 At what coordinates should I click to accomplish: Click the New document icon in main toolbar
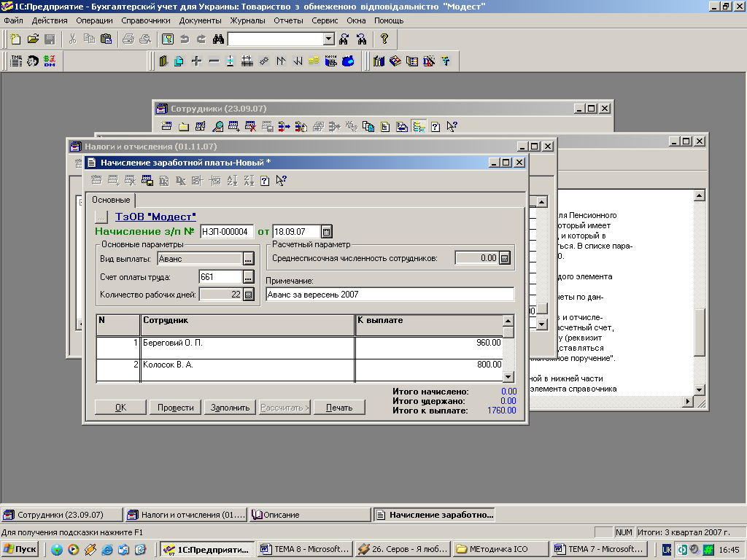pyautogui.click(x=16, y=39)
